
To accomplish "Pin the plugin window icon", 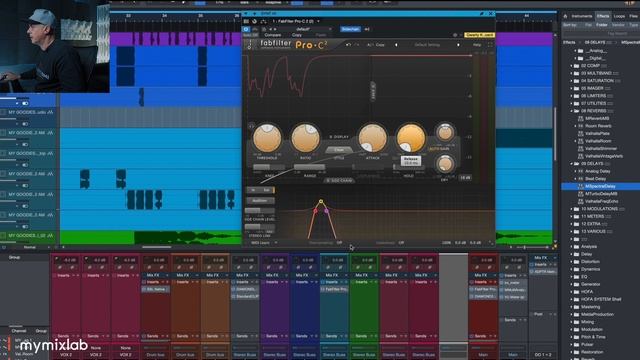I will (x=482, y=14).
